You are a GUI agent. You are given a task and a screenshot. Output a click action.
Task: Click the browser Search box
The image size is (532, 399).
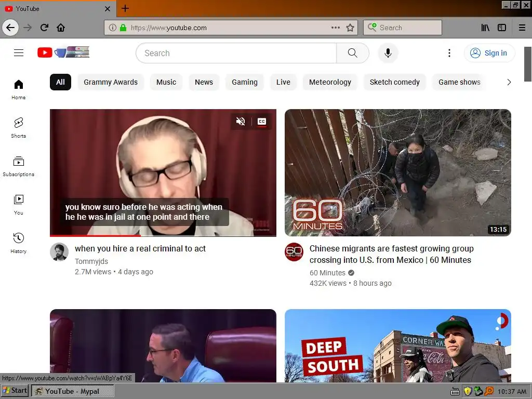403,28
